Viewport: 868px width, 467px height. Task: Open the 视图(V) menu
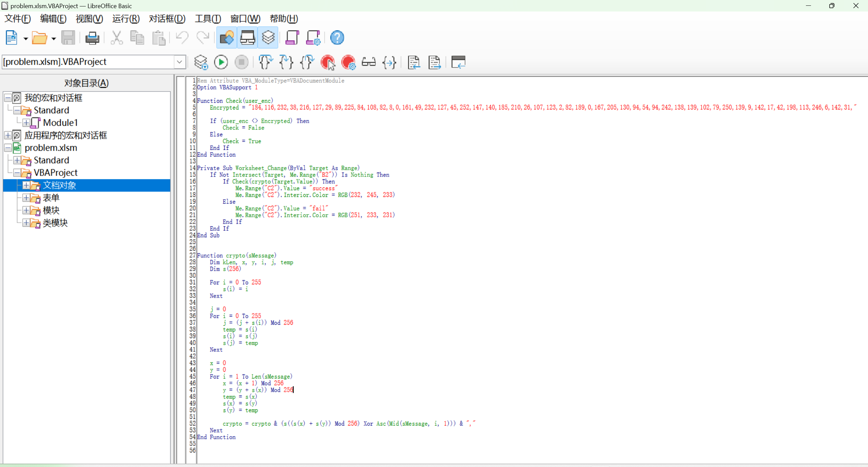89,19
